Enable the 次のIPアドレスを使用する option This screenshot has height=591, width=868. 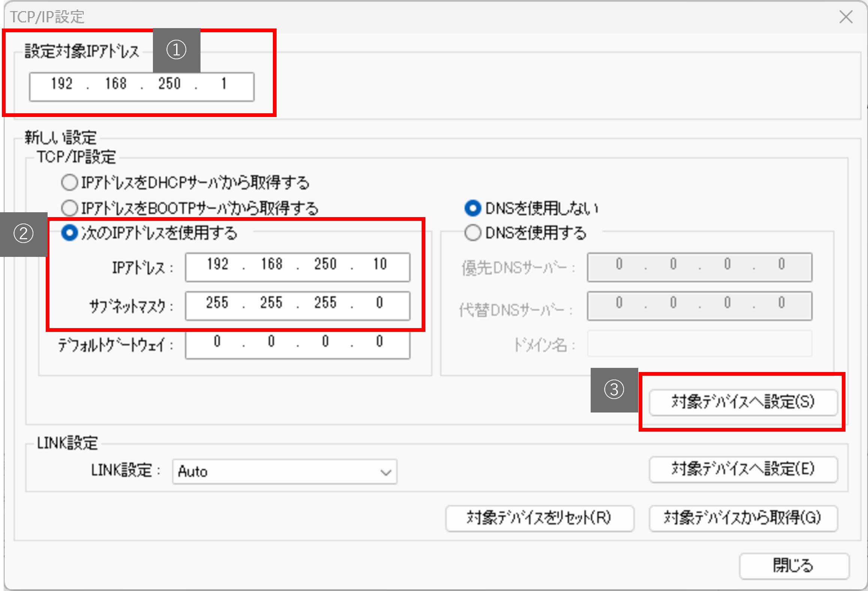pos(70,233)
